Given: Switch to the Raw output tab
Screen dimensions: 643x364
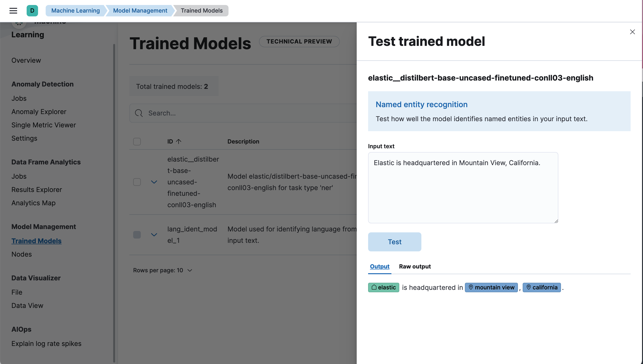Looking at the screenshot, I should tap(414, 267).
